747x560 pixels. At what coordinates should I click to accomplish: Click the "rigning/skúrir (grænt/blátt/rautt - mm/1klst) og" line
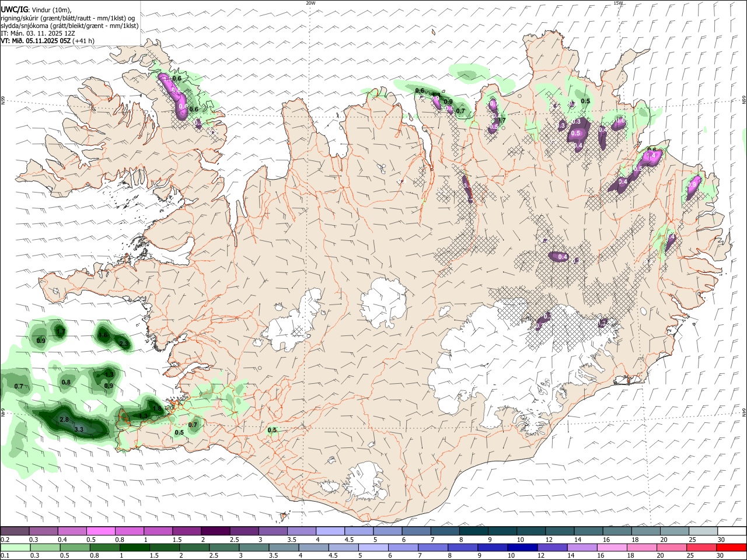[68, 17]
